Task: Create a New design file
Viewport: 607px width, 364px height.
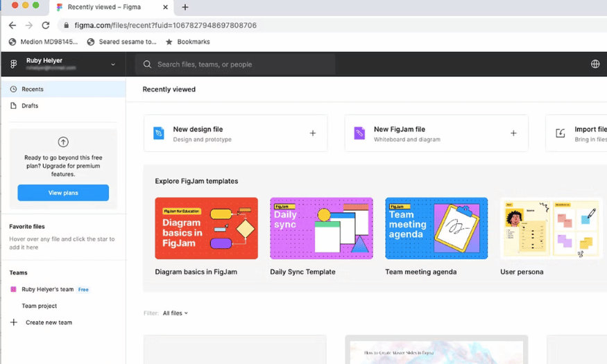Action: [236, 133]
